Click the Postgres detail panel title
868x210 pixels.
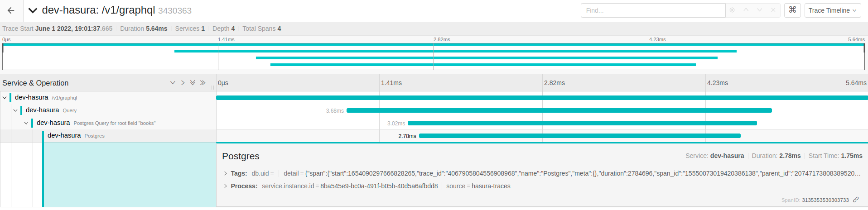pyautogui.click(x=241, y=156)
